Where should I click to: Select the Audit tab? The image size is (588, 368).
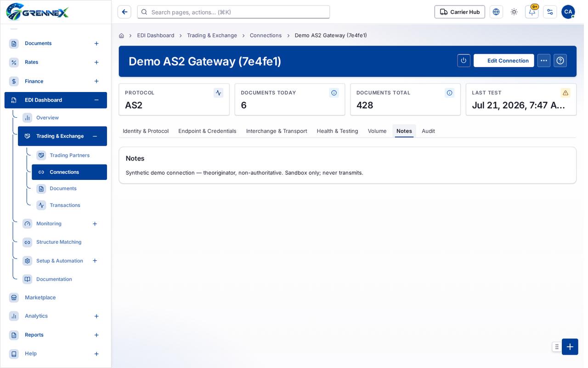click(428, 131)
